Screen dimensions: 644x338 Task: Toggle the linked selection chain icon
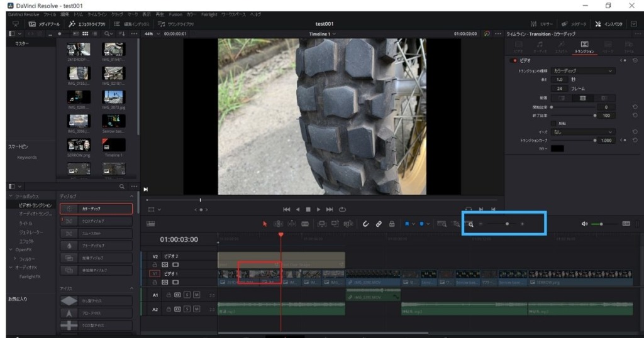379,224
